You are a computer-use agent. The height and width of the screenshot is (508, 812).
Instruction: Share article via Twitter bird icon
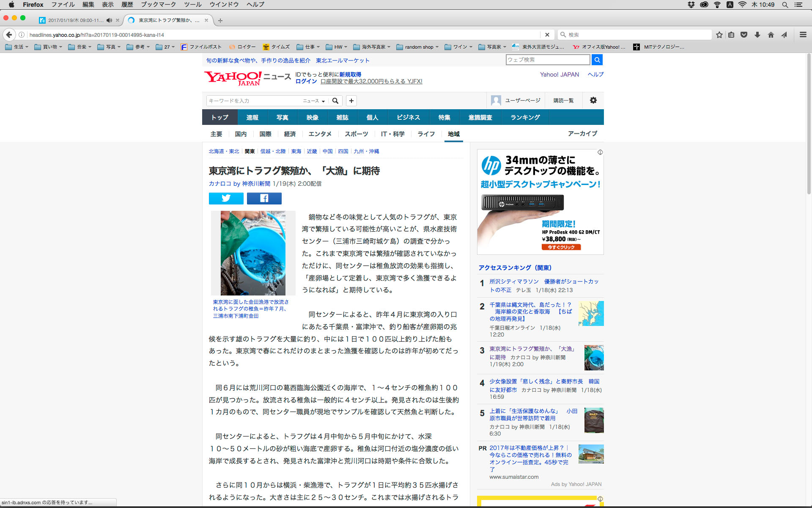[x=226, y=198]
